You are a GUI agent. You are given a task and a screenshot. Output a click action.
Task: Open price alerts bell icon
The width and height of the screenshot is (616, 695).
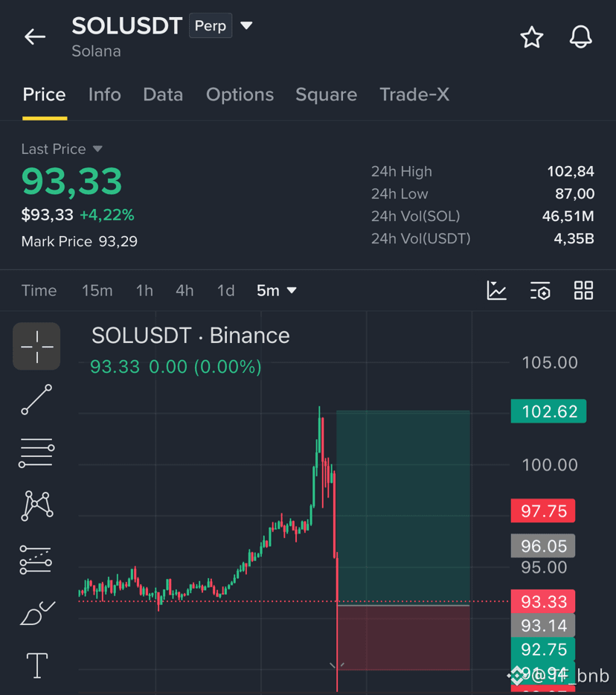pyautogui.click(x=580, y=36)
